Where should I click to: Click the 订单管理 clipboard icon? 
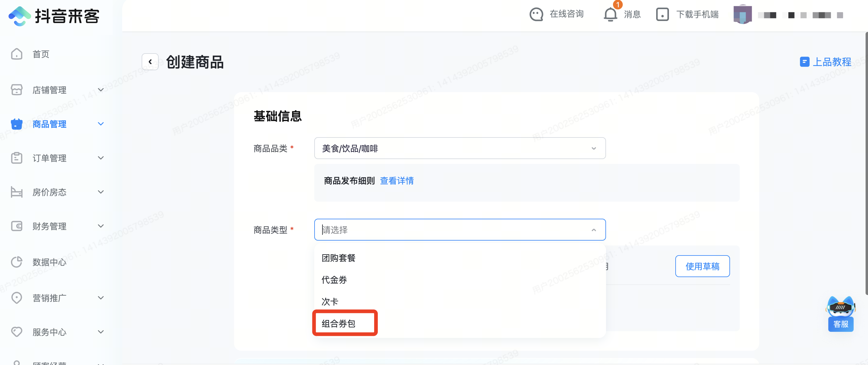pos(16,158)
